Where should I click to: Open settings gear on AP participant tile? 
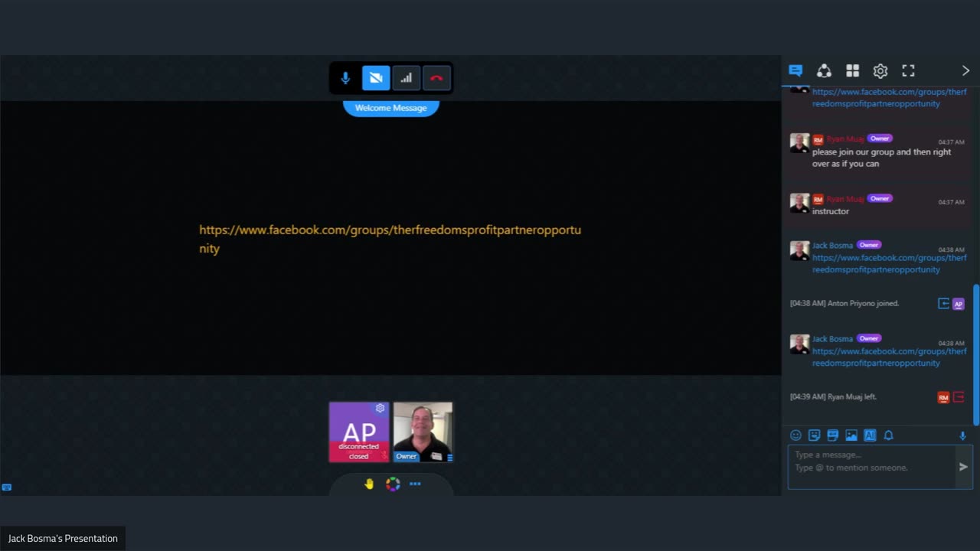(380, 409)
